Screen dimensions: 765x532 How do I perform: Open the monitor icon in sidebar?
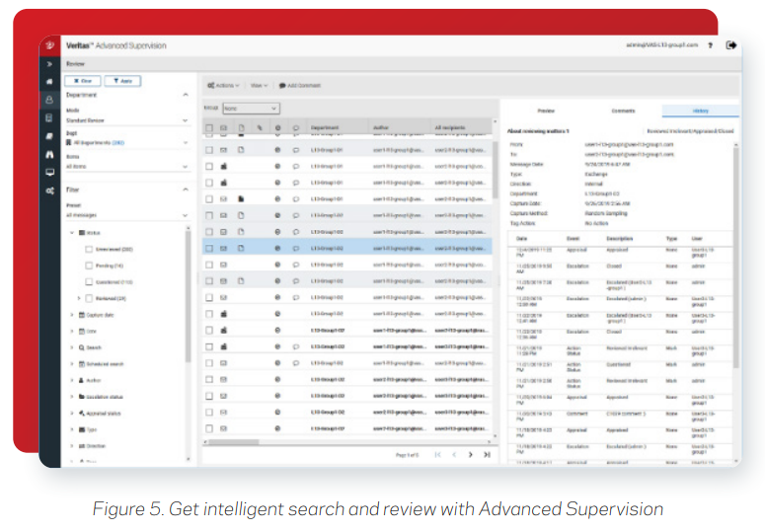tap(49, 172)
